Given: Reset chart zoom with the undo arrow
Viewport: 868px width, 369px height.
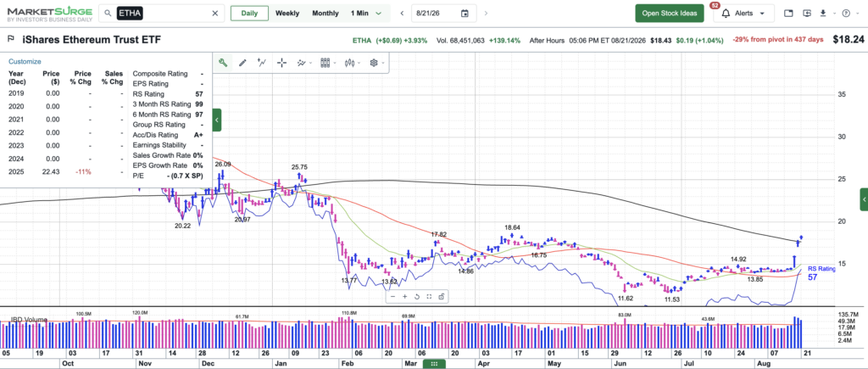Looking at the screenshot, I should click(x=417, y=297).
